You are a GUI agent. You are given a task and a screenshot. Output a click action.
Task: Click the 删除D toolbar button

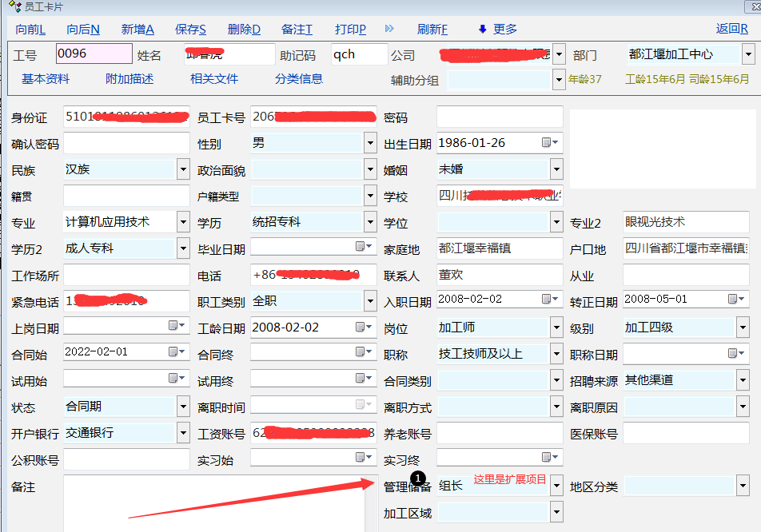pos(244,30)
